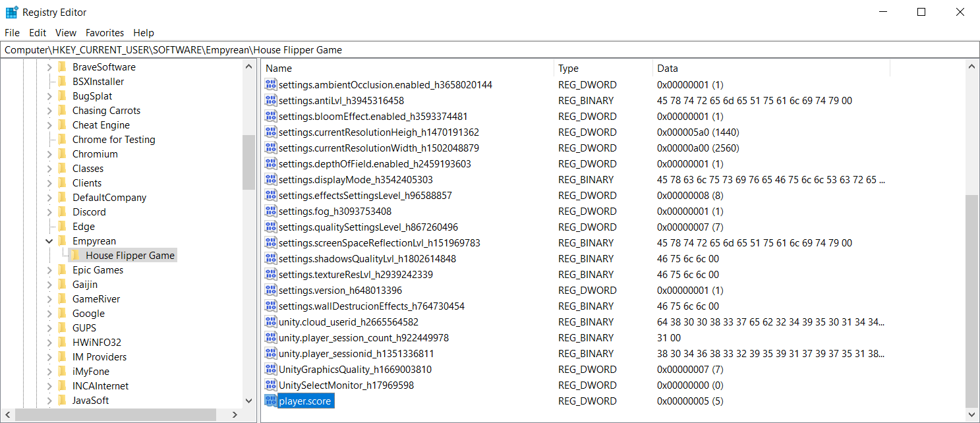Expand the BraveSoftware registry key

coord(49,67)
